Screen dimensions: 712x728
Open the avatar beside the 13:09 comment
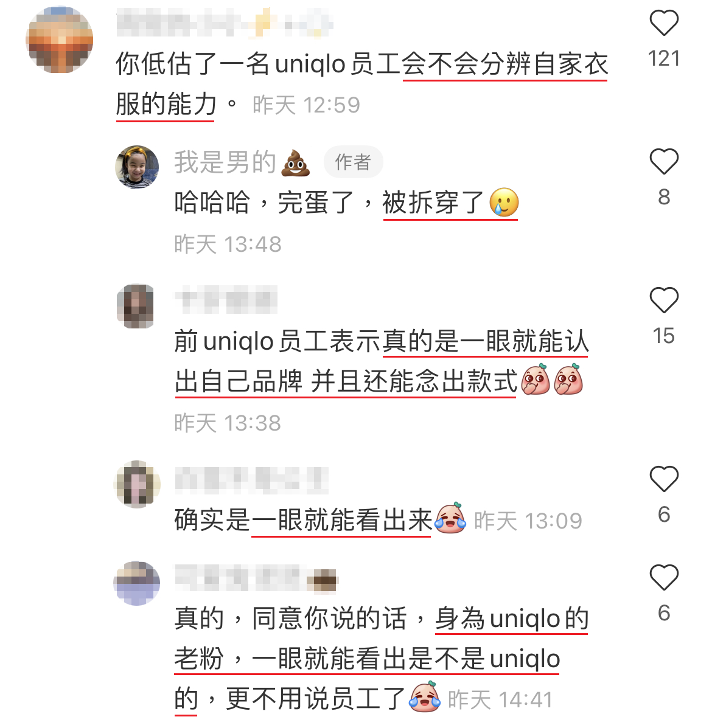[137, 484]
